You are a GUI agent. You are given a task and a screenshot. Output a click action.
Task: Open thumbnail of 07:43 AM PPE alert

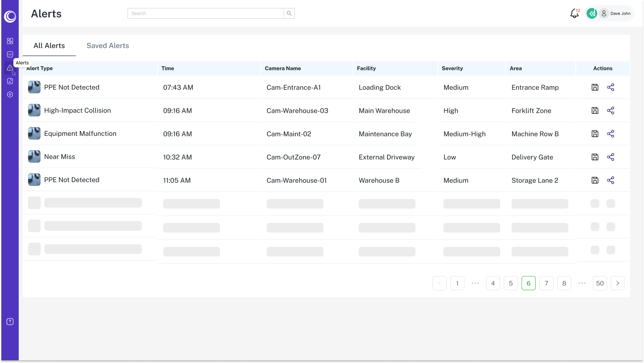click(34, 87)
